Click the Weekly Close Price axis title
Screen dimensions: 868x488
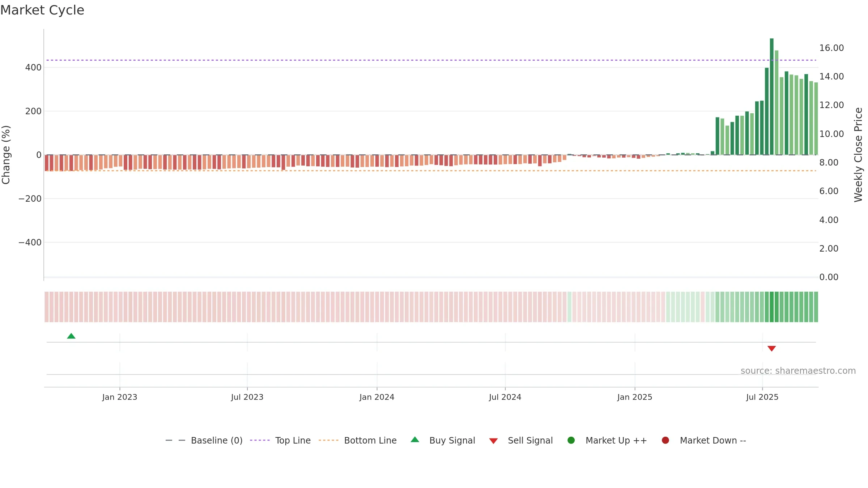(x=858, y=155)
